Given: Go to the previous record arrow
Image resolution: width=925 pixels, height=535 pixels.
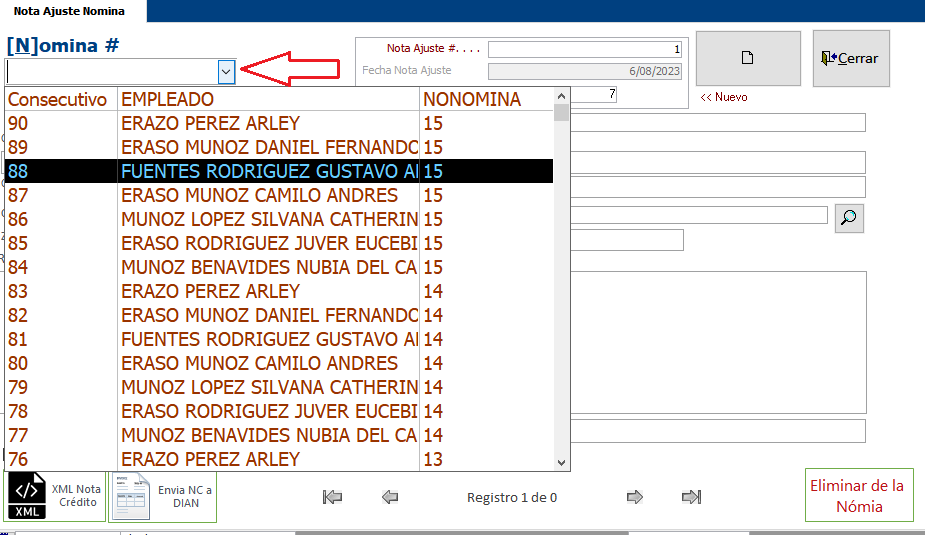Looking at the screenshot, I should click(x=390, y=497).
